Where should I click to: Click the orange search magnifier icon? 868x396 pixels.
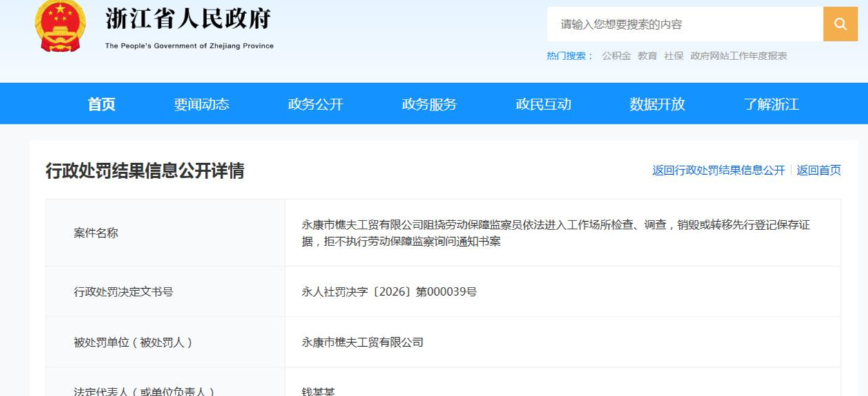pyautogui.click(x=840, y=24)
